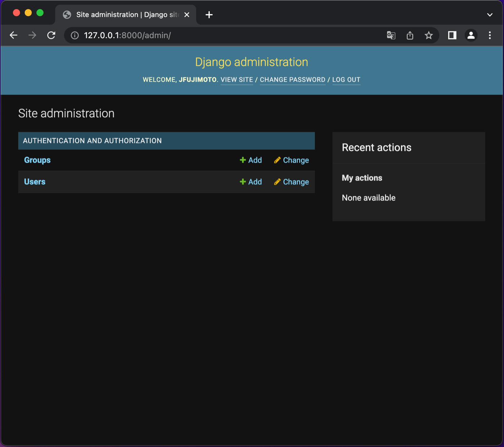Click the LOG OUT link
504x447 pixels.
click(346, 80)
